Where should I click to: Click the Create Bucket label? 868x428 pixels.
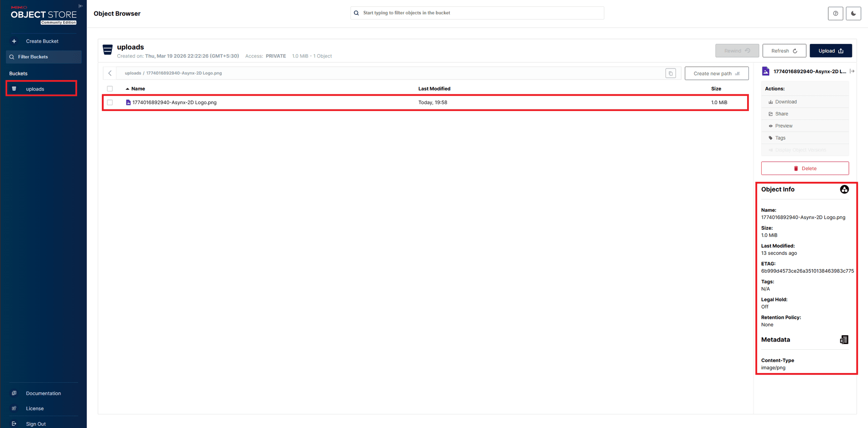tap(42, 41)
